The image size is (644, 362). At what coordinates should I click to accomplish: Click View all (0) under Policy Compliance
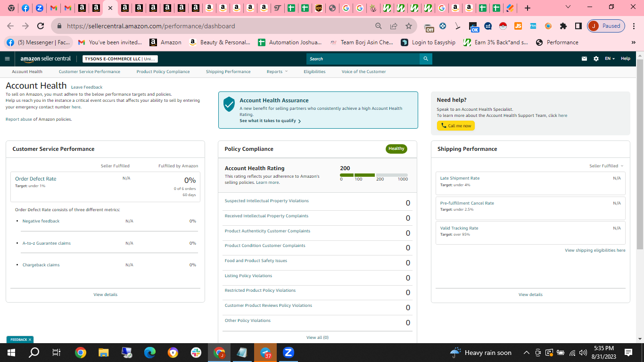click(x=317, y=337)
